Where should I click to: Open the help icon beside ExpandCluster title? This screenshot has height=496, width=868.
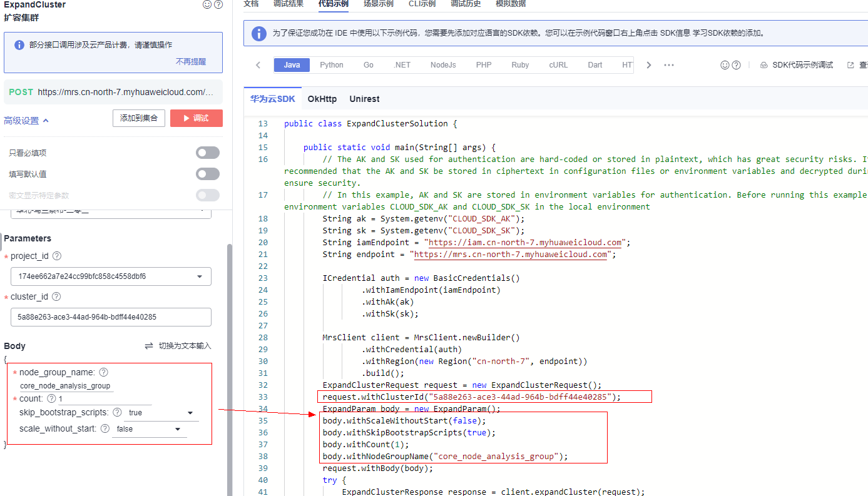[218, 4]
